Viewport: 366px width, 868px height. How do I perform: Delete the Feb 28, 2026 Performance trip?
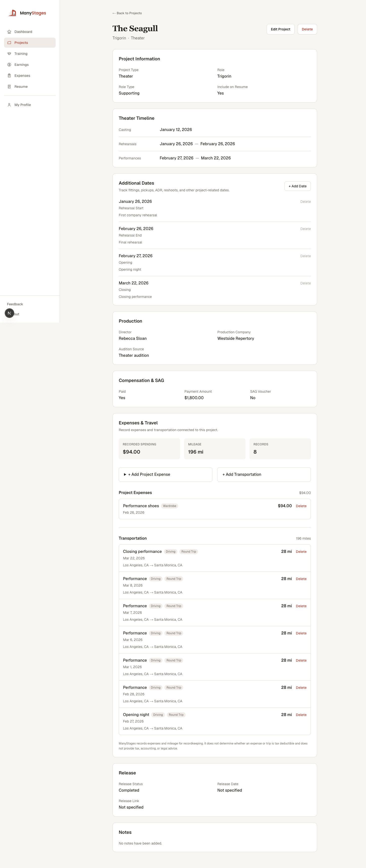[x=301, y=687]
